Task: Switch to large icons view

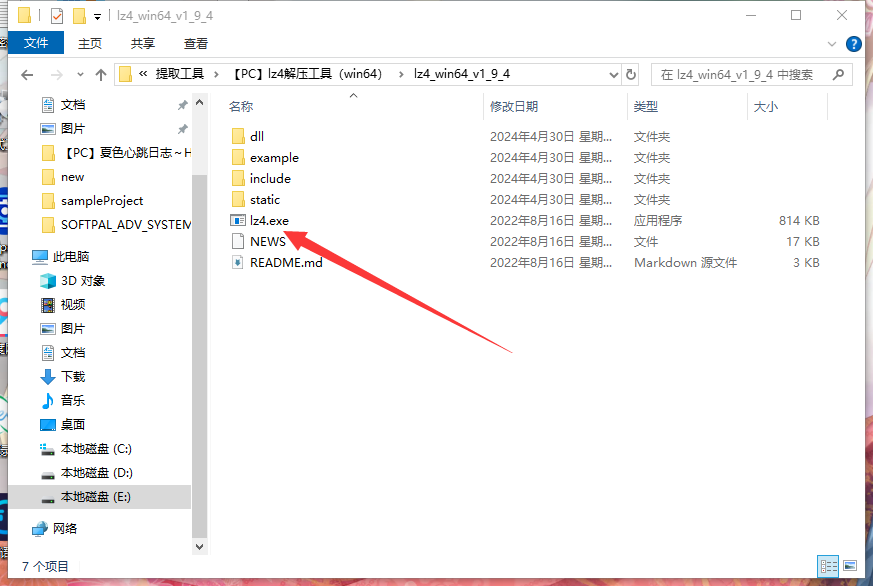Action: point(850,565)
